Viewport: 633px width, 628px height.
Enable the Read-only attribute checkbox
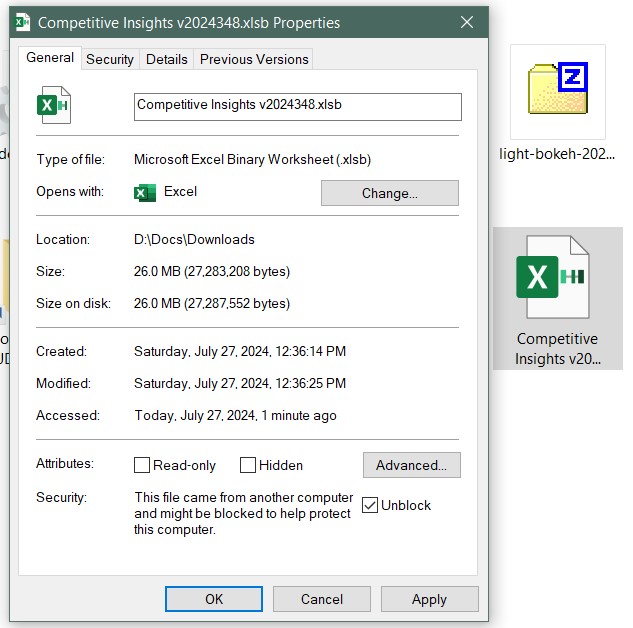142,465
